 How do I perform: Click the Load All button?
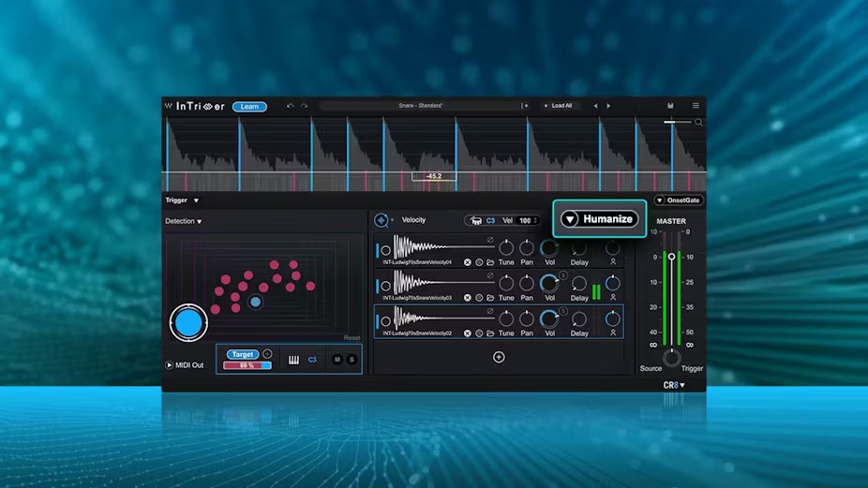click(x=561, y=106)
